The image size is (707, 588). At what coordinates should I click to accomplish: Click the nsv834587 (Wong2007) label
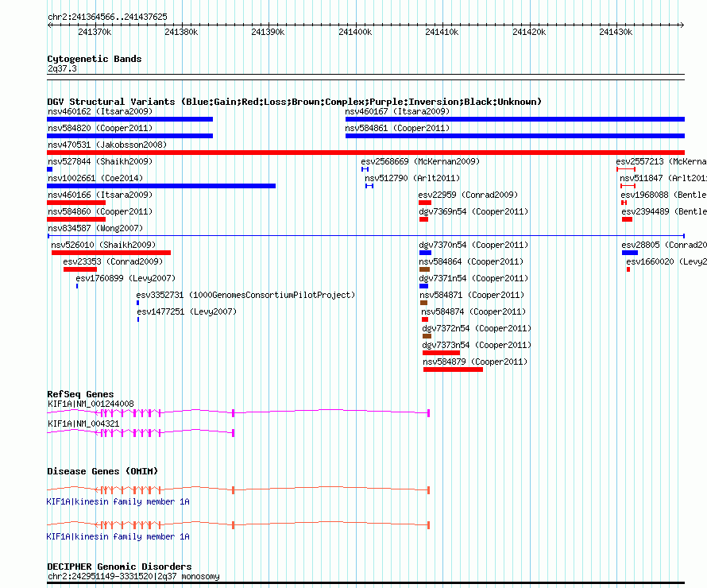95,228
